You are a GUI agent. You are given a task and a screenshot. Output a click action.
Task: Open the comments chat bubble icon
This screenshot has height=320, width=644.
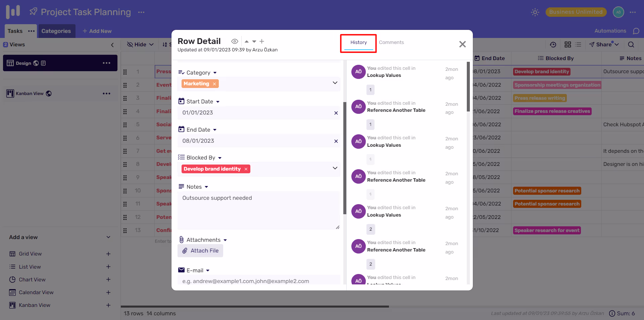[x=636, y=31]
